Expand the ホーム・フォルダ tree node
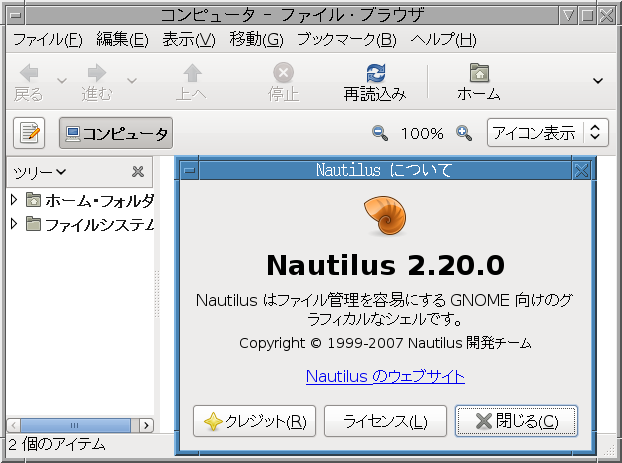Screen dimensions: 622x463 point(14,200)
